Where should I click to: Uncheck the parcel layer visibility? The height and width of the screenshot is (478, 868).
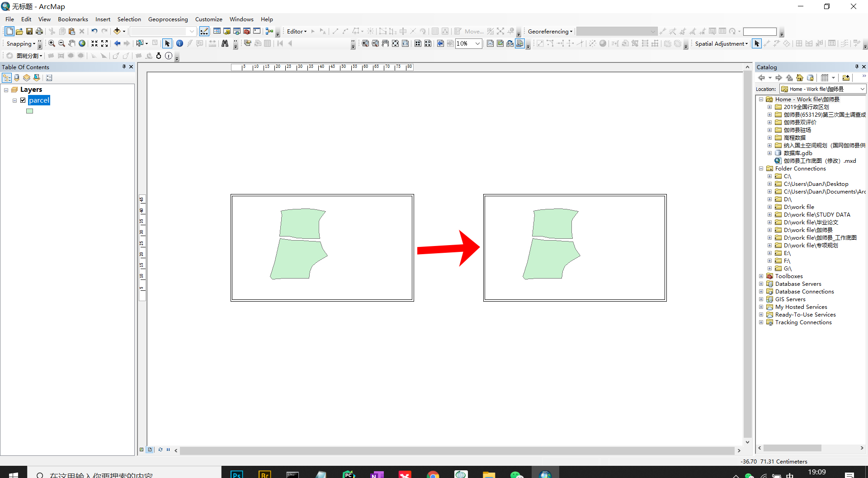point(23,100)
